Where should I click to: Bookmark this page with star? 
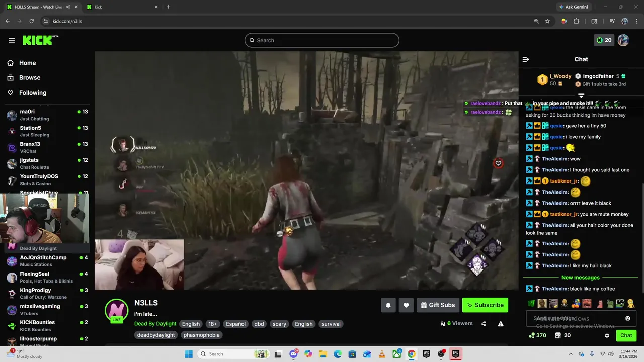pos(547,21)
